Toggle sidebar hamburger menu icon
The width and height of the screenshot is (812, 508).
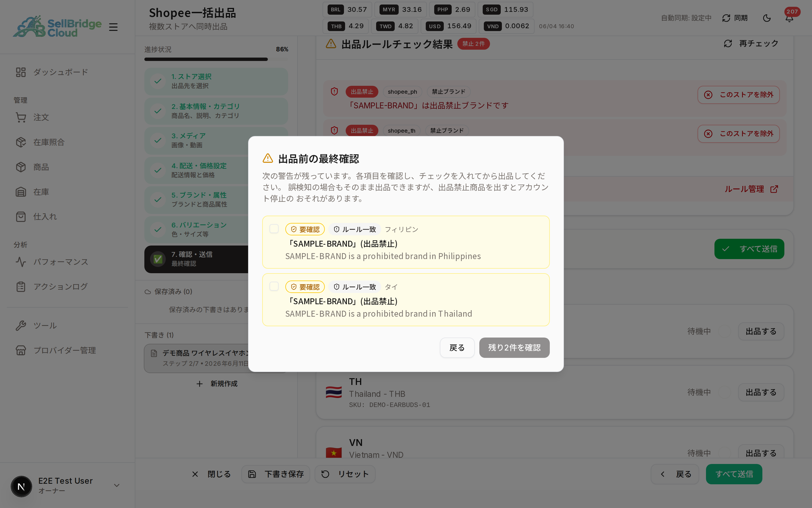tap(113, 27)
